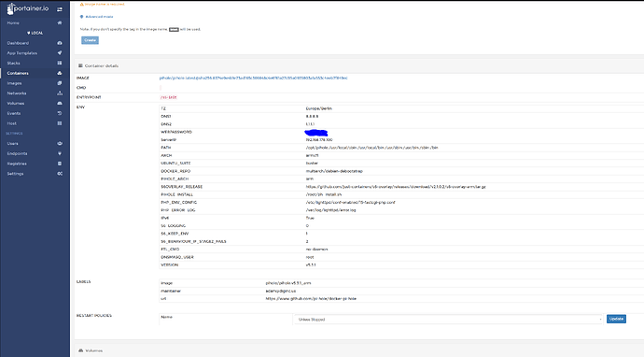Click the App Templates rocket icon
Screen dimensions: 644x357
coord(60,53)
